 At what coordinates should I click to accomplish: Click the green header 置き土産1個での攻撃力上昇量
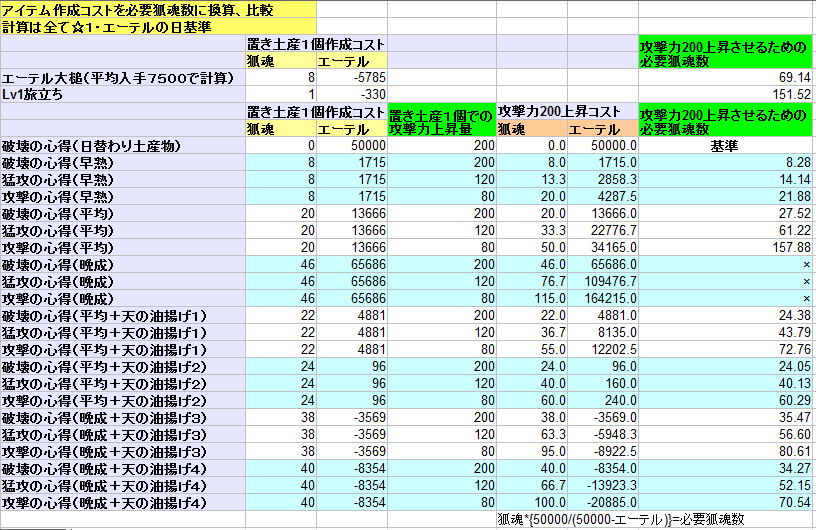(442, 120)
